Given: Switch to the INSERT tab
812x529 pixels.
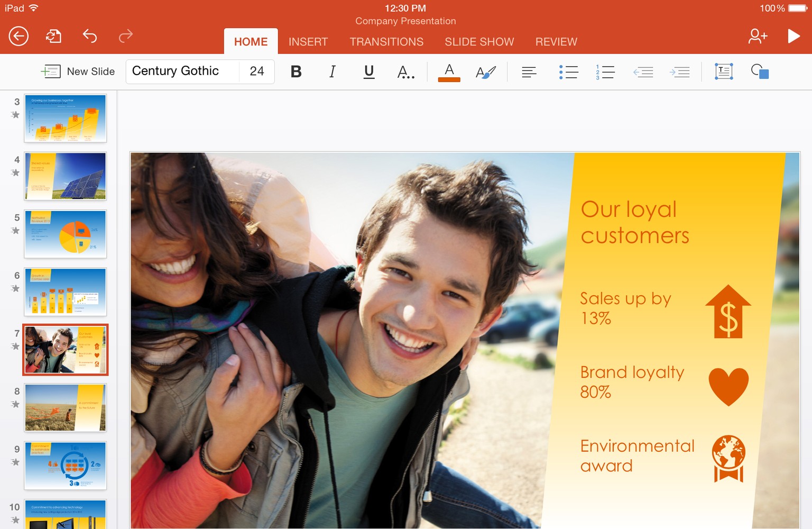Looking at the screenshot, I should 308,42.
